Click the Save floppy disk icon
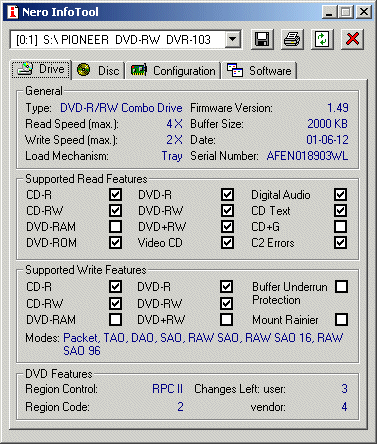Viewport: 377px width, 444px height. tap(262, 39)
